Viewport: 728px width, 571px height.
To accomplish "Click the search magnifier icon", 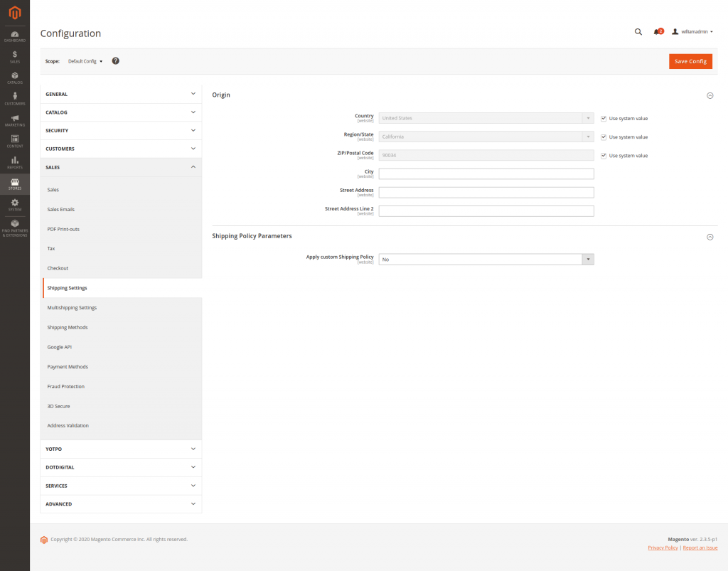I will pos(638,32).
